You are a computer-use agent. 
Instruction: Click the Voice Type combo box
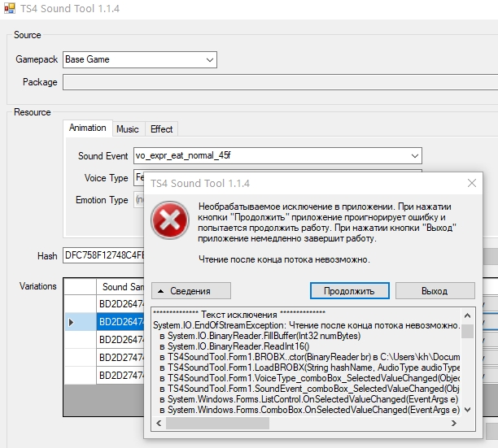(x=139, y=178)
